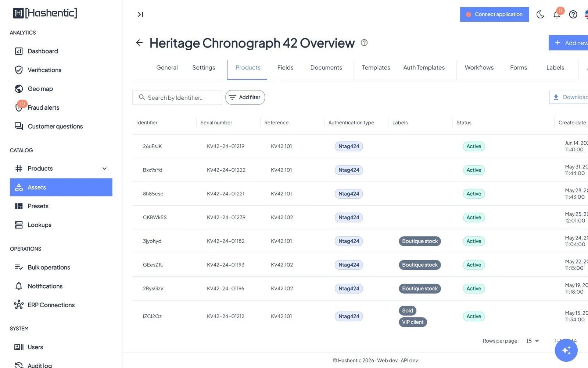Open the Lookups catalog page
The image size is (588, 368).
tap(61, 225)
